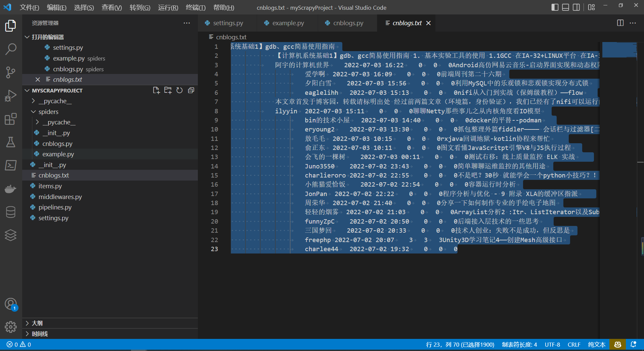This screenshot has height=351, width=644.
Task: Open the stacked layers activity icon
Action: pos(11,235)
